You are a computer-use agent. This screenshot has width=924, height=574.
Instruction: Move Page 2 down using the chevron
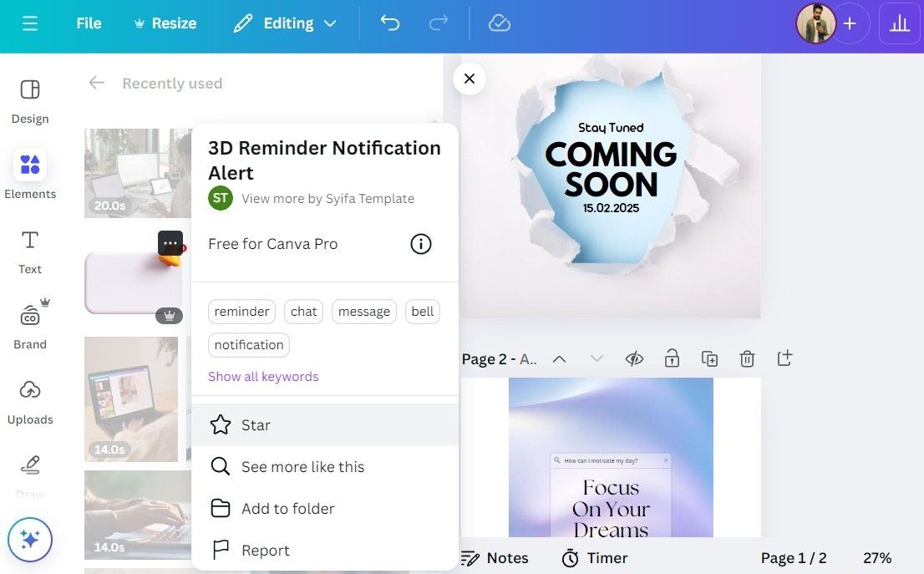597,358
